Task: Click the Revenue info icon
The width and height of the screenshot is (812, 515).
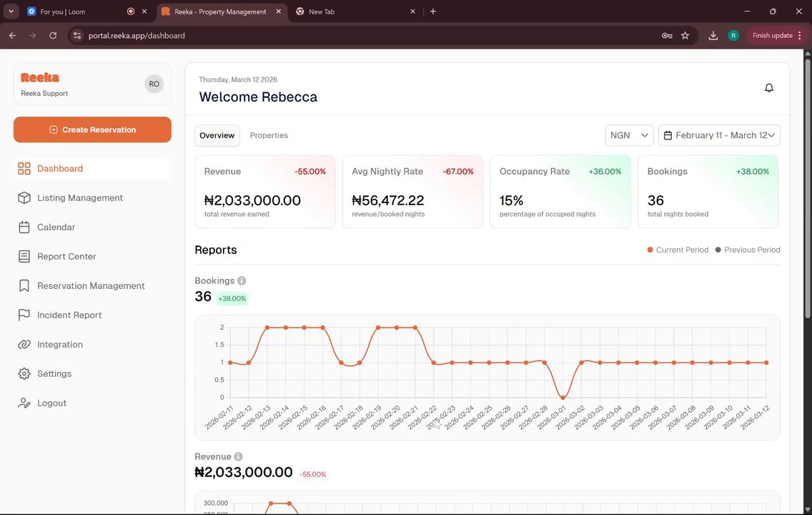Action: click(x=238, y=456)
